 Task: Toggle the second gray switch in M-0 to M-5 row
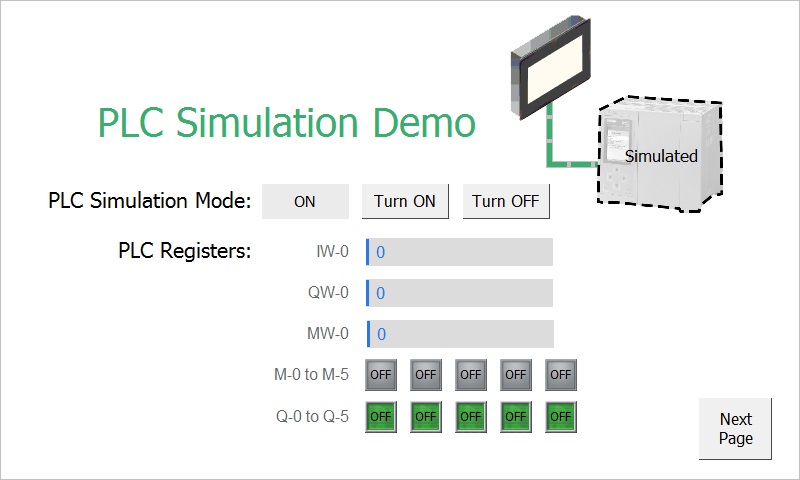(x=426, y=374)
